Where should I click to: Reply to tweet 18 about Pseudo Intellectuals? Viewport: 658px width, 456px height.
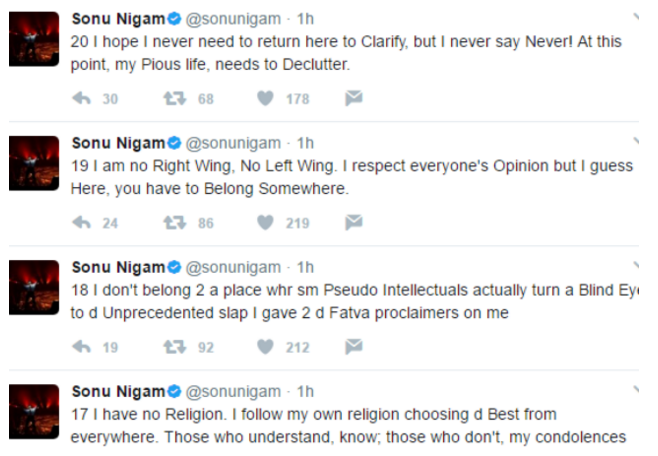click(83, 348)
